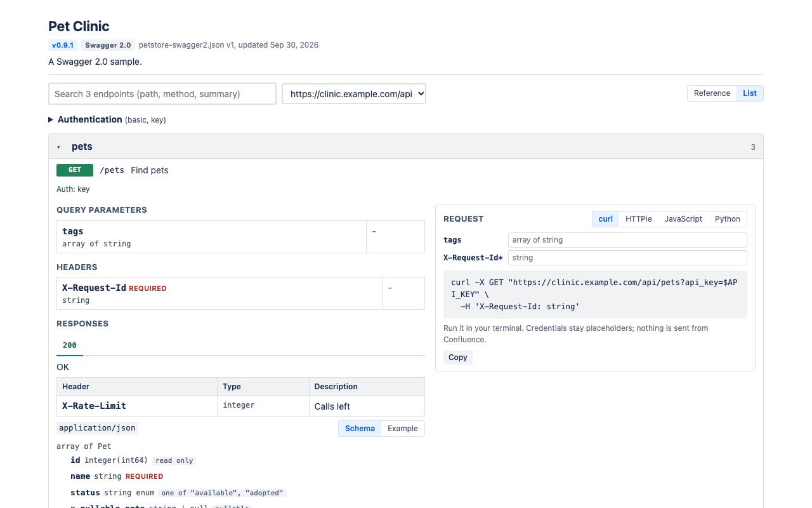Click the "A Swagger 2.0 sample." description

pos(95,62)
